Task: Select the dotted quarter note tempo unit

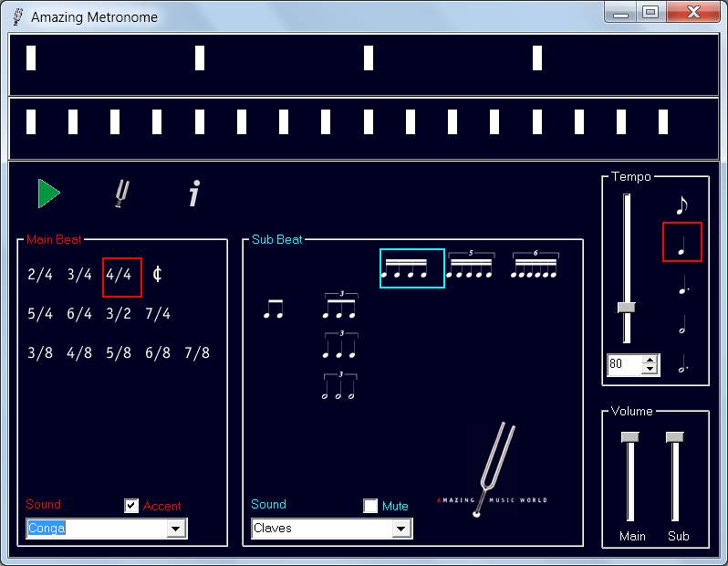Action: [681, 288]
